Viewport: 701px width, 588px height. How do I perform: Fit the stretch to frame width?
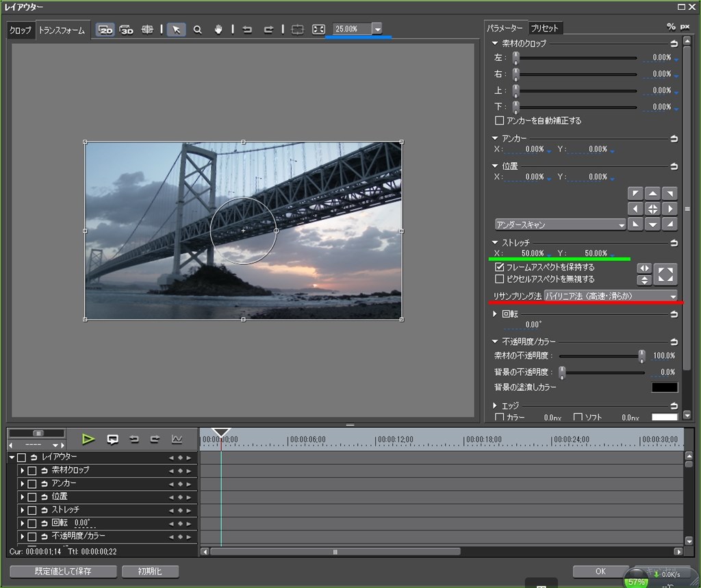pyautogui.click(x=644, y=268)
